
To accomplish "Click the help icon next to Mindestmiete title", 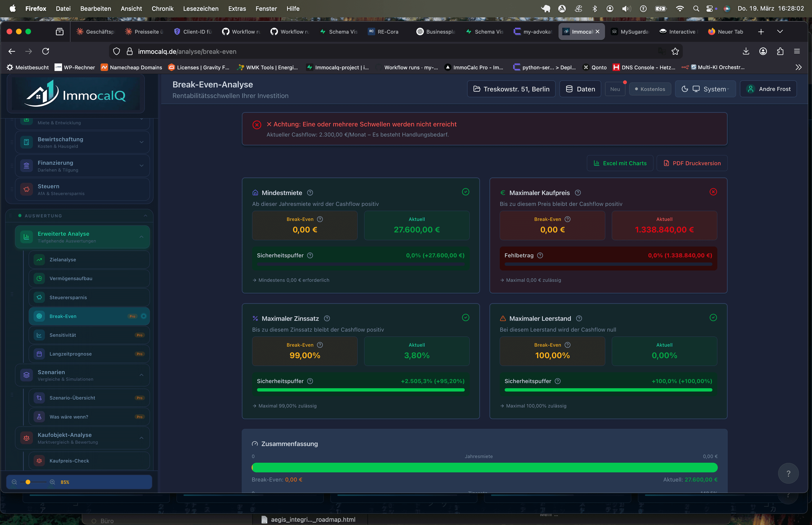I will (x=310, y=193).
